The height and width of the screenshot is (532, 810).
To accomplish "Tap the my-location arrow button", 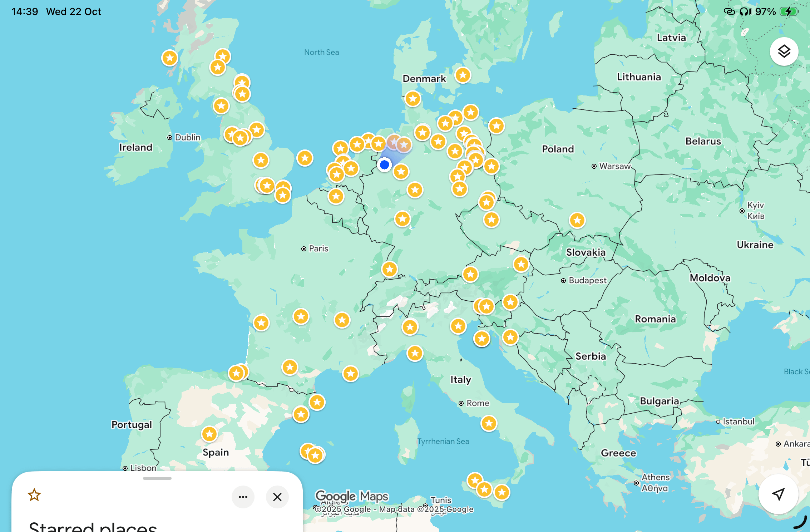I will (778, 494).
